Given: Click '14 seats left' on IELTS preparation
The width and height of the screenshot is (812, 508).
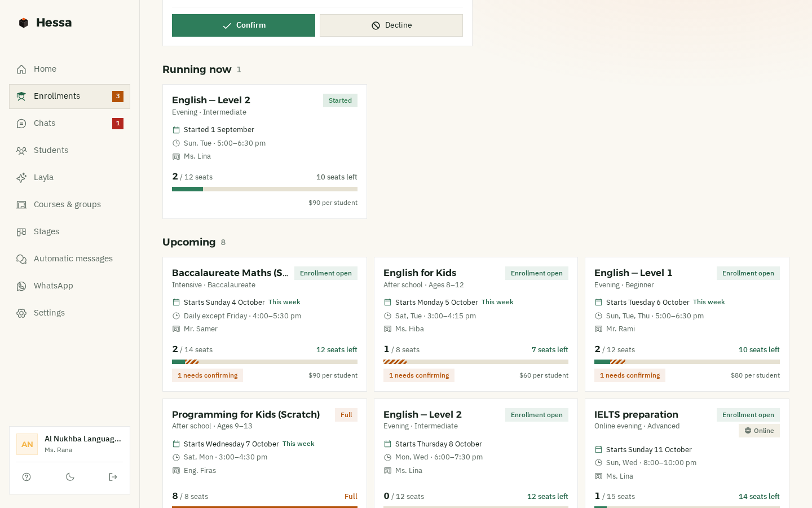Looking at the screenshot, I should pyautogui.click(x=759, y=497).
